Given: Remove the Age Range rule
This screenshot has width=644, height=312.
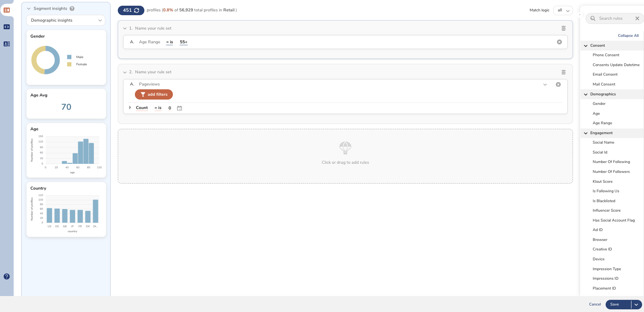Looking at the screenshot, I should (559, 42).
